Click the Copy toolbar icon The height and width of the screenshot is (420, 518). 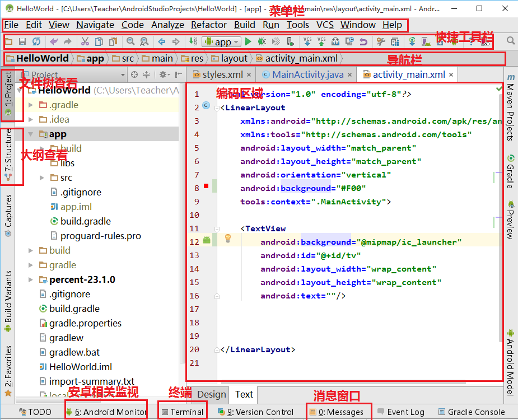coord(99,41)
